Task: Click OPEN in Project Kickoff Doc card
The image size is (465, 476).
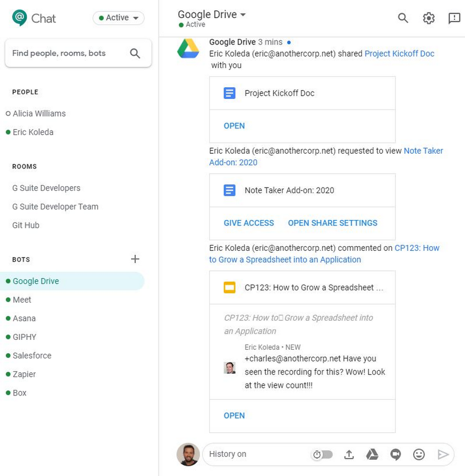Action: tap(234, 126)
